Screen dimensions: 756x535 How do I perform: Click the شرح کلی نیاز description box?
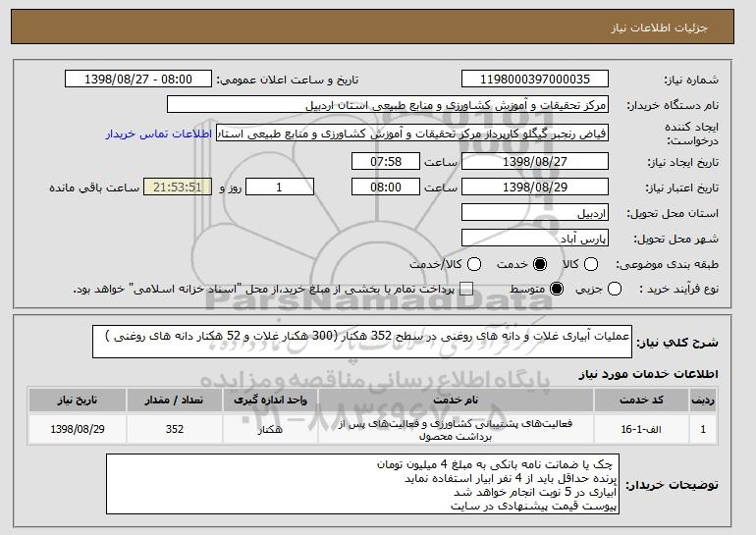click(x=362, y=342)
